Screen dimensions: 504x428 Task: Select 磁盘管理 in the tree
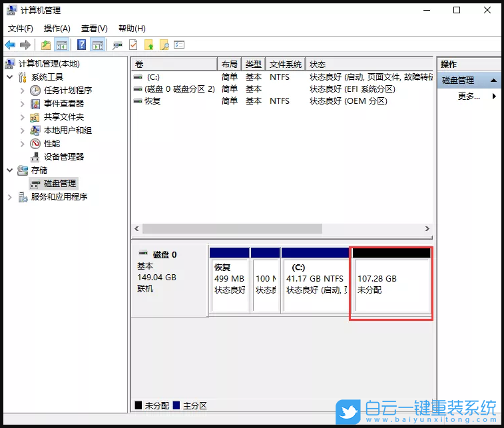pos(60,184)
